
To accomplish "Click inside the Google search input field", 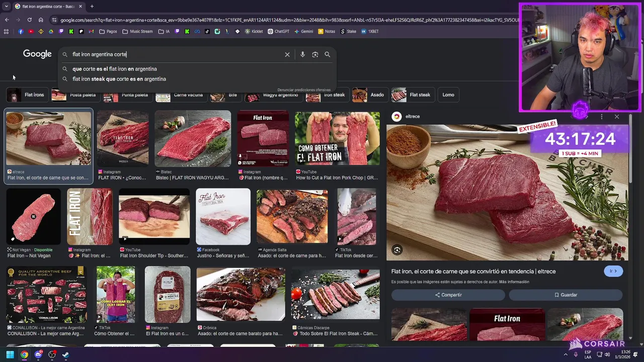I will pyautogui.click(x=176, y=54).
